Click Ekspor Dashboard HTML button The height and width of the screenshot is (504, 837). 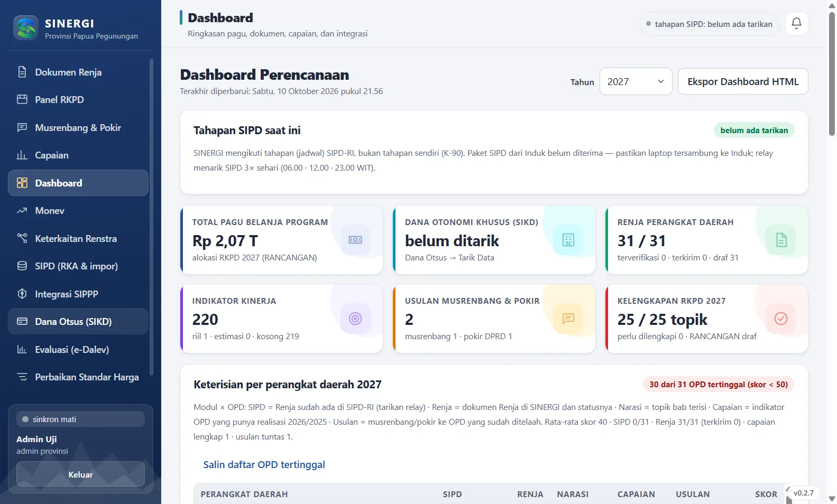click(743, 81)
